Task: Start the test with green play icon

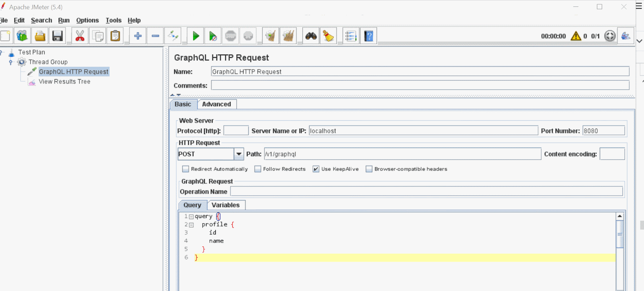Action: (x=196, y=36)
